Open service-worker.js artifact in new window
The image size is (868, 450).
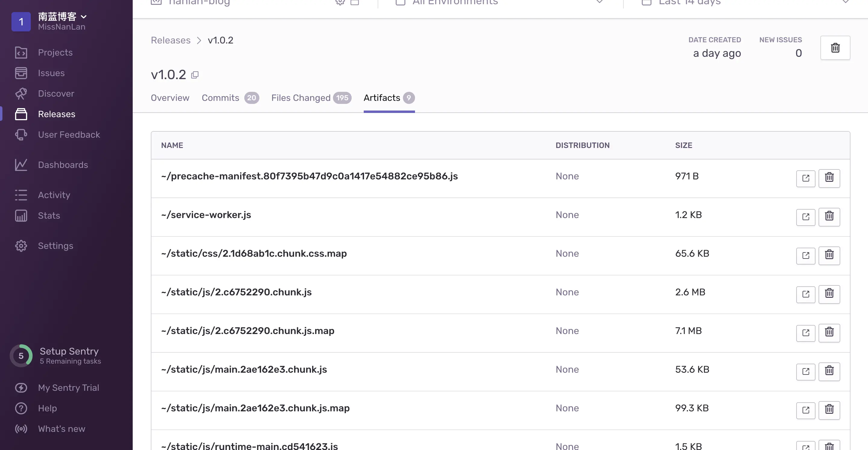point(805,217)
